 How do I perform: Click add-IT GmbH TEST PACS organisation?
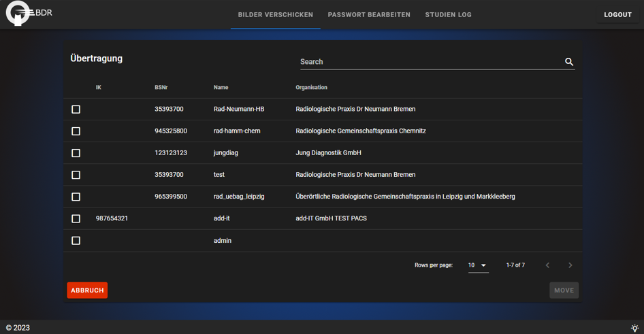coord(331,218)
